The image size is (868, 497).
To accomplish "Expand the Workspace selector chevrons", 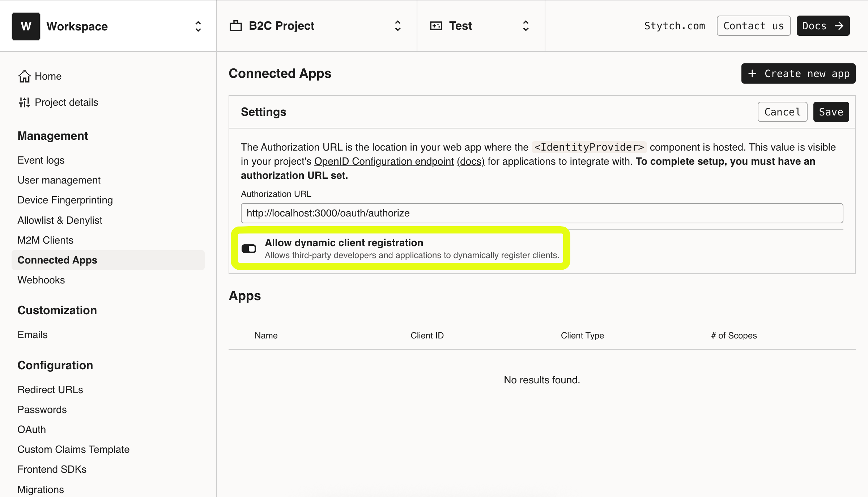I will tap(198, 26).
